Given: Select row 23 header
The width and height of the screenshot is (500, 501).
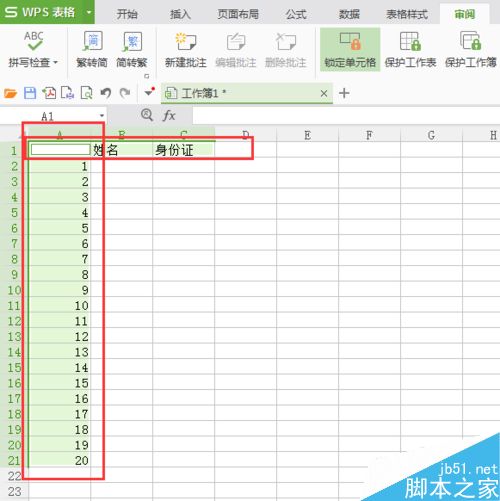Looking at the screenshot, I should tap(14, 491).
